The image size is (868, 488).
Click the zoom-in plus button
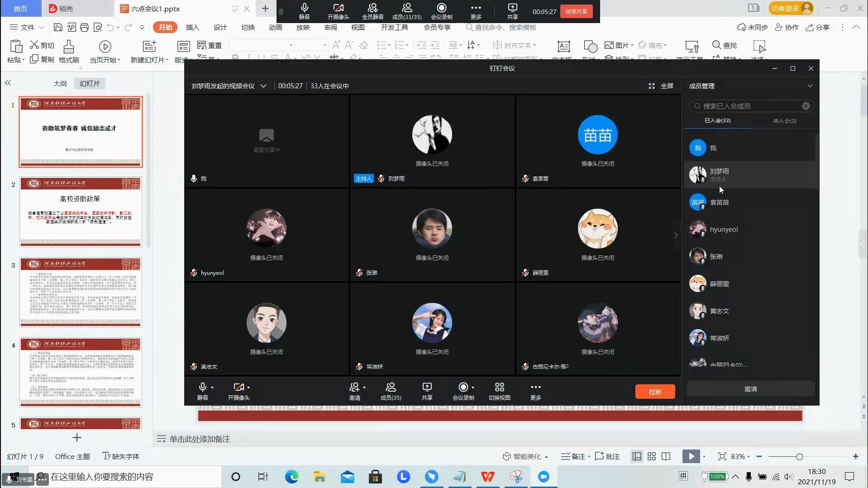pos(855,456)
